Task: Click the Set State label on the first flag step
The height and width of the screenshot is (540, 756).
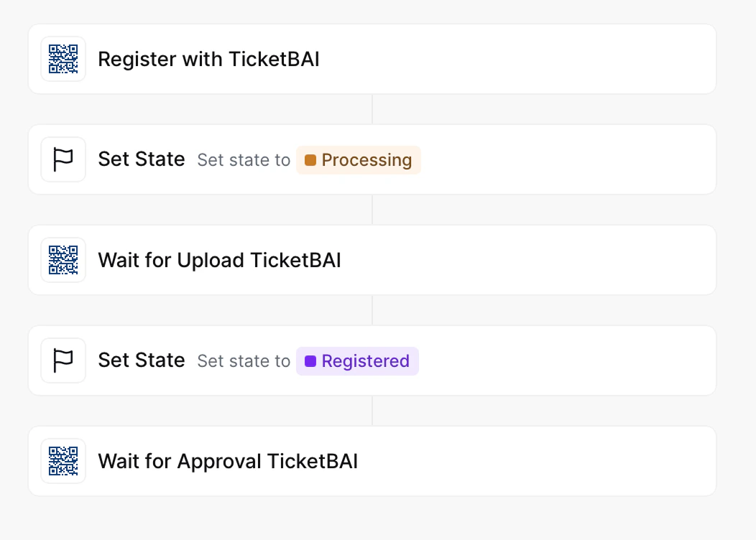Action: pyautogui.click(x=142, y=159)
